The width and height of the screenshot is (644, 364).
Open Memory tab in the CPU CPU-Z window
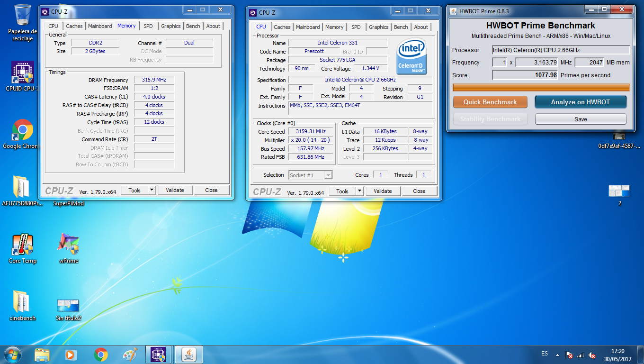tap(334, 27)
